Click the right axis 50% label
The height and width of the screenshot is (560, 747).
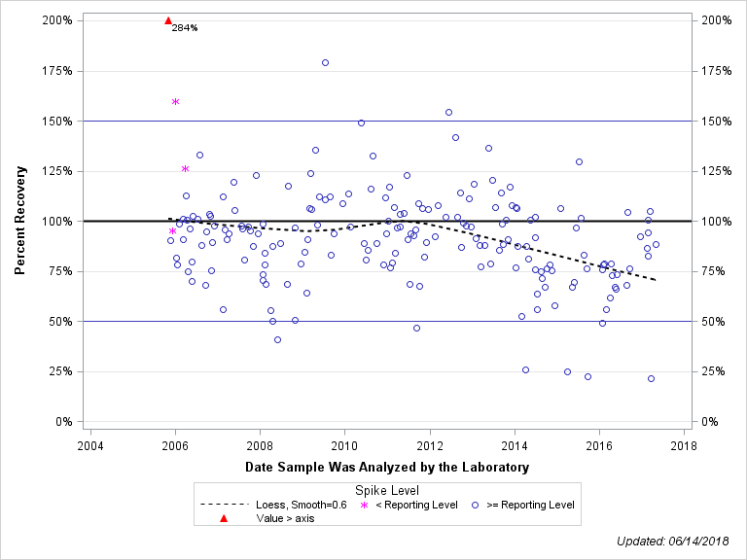713,322
